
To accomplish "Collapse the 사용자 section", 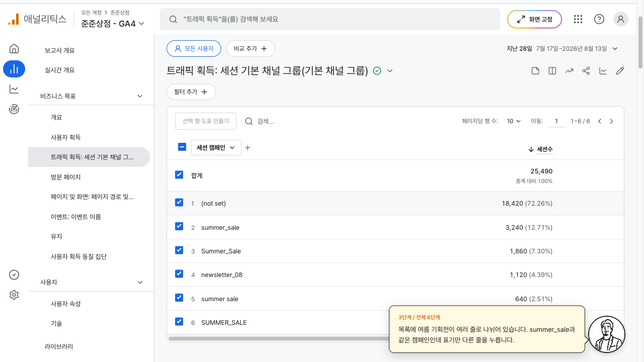I will (x=140, y=283).
